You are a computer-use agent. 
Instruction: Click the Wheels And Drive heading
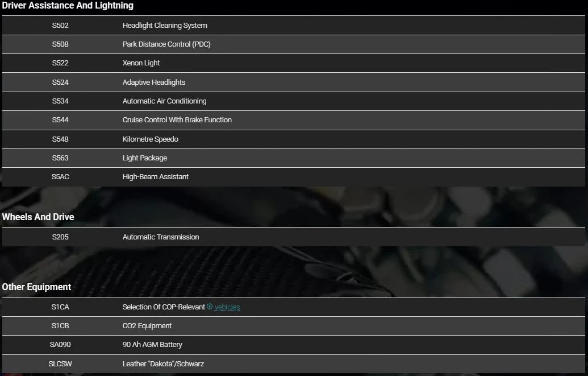tap(38, 217)
